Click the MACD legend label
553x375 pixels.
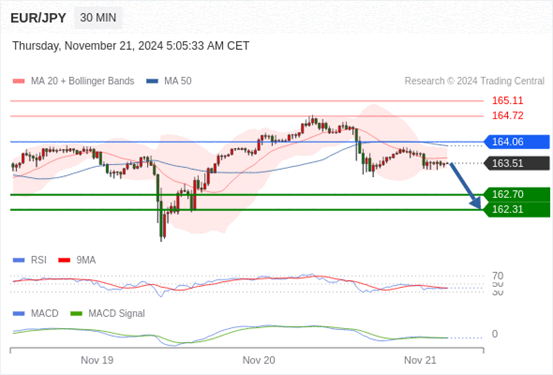(x=45, y=314)
